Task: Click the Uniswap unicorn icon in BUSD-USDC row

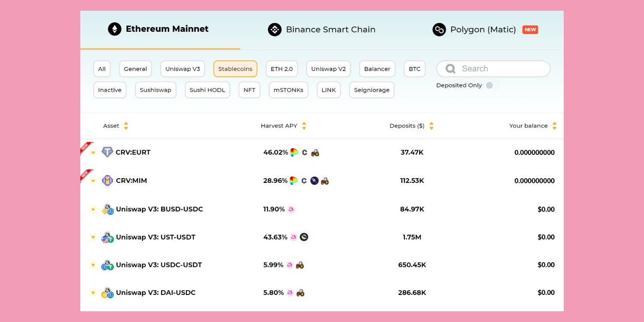Action: coord(291,210)
